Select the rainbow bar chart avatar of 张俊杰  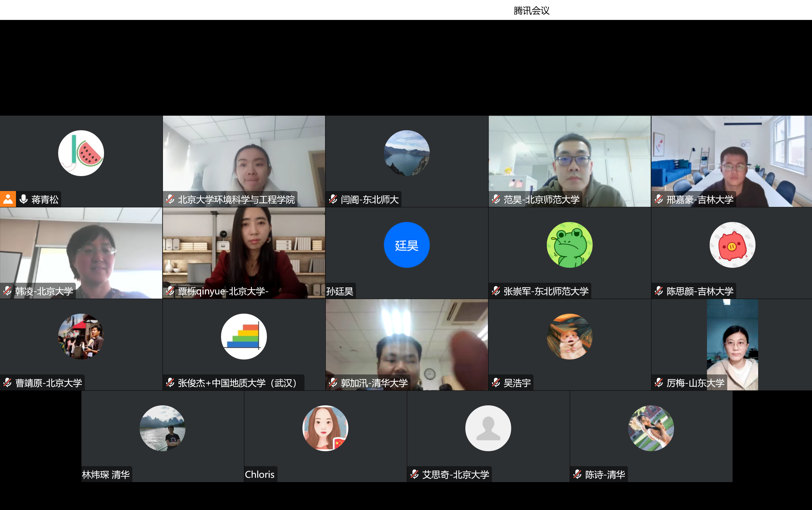(244, 337)
